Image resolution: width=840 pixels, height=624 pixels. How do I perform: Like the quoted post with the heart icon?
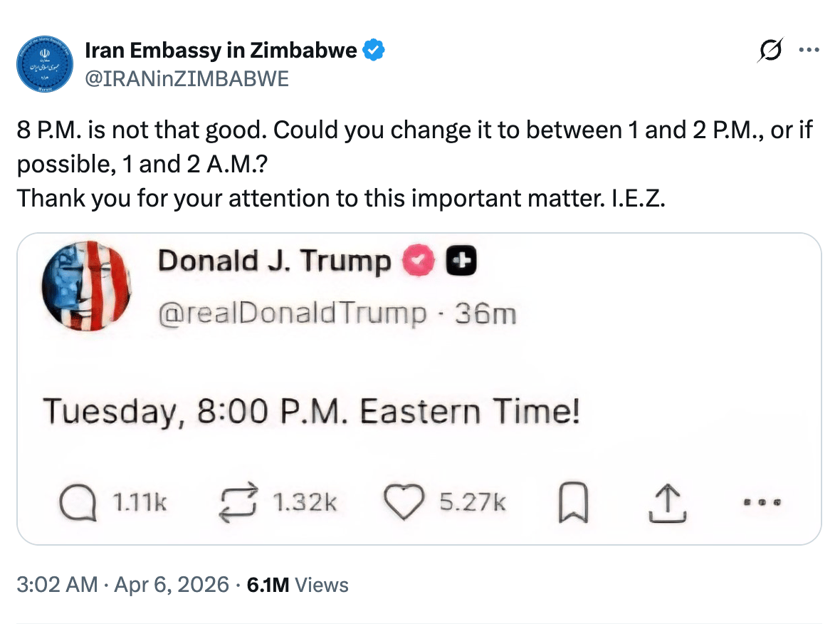click(x=403, y=503)
